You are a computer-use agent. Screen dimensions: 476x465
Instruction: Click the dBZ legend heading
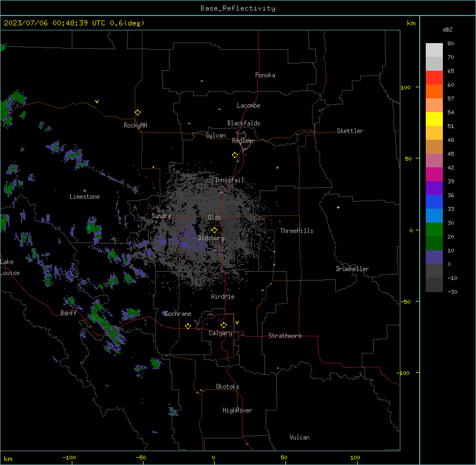447,29
